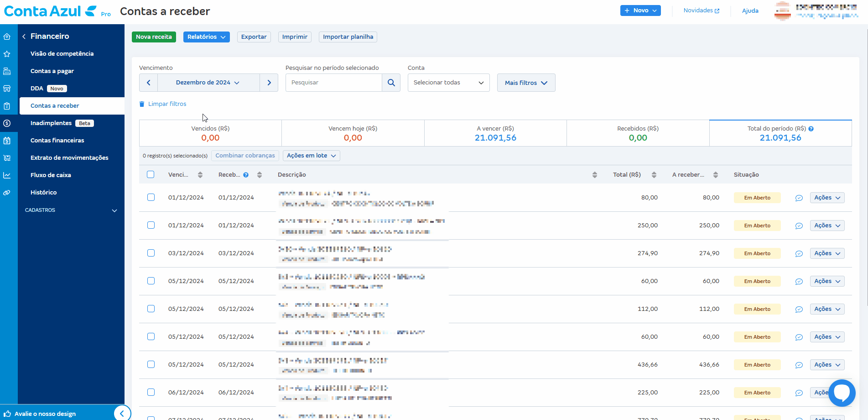Collapse sidebar using bottom arrow button
Screen dimensions: 868x420
pos(122,414)
